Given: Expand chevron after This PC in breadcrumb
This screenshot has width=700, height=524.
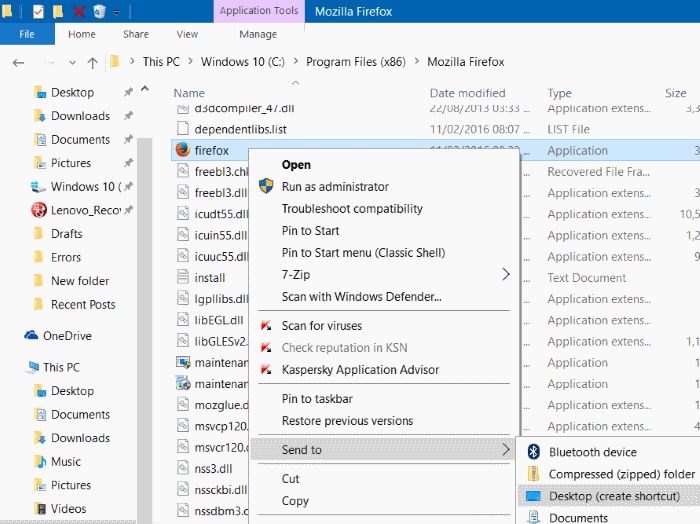Looking at the screenshot, I should [191, 62].
